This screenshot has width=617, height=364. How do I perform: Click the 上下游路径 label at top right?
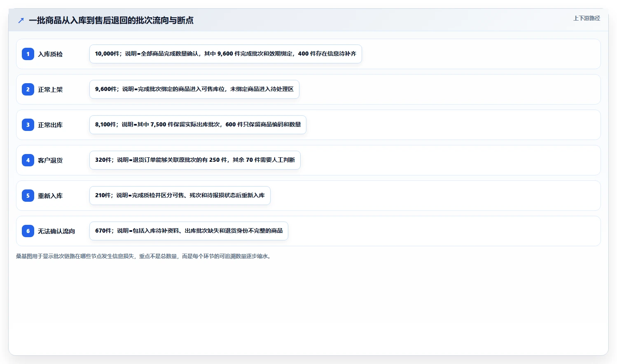587,18
